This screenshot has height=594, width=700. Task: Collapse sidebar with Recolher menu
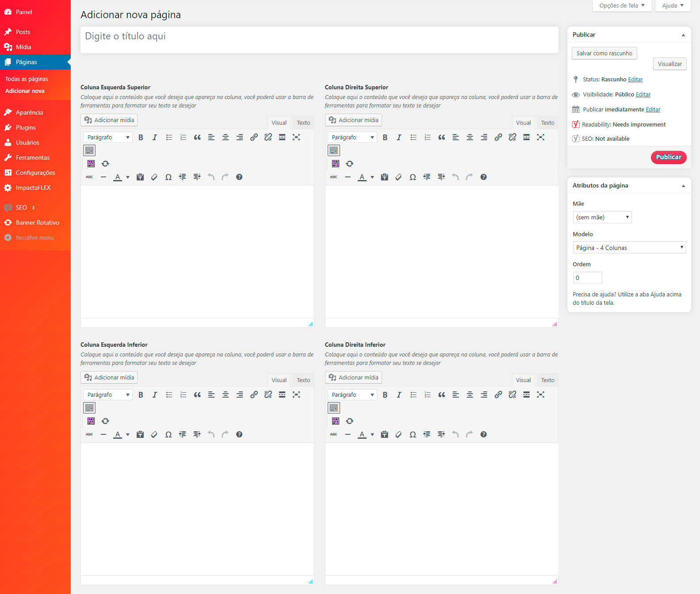(x=35, y=238)
